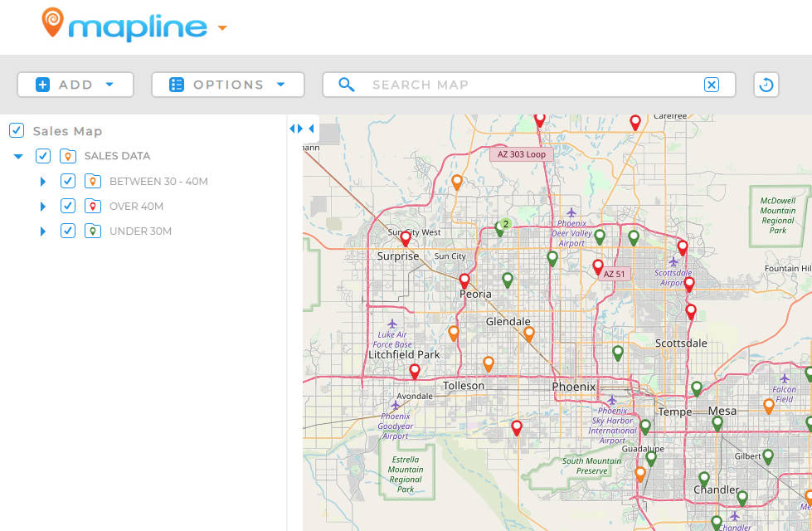This screenshot has height=531, width=812.
Task: Click the magnifier search icon
Action: click(347, 85)
